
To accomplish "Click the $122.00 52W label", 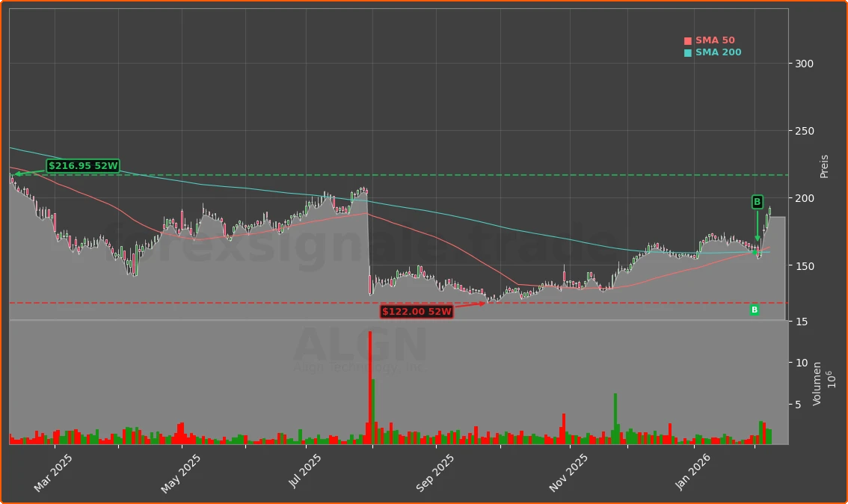I will (417, 311).
